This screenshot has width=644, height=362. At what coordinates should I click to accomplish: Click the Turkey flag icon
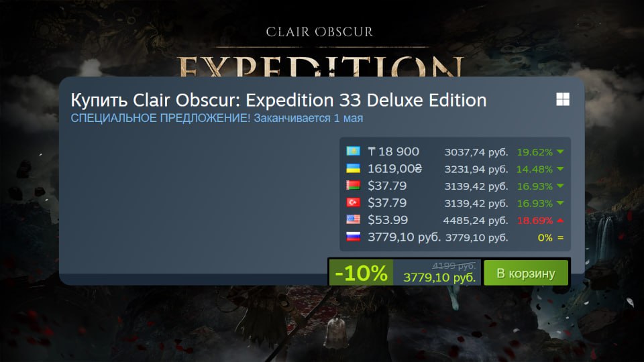tap(354, 202)
